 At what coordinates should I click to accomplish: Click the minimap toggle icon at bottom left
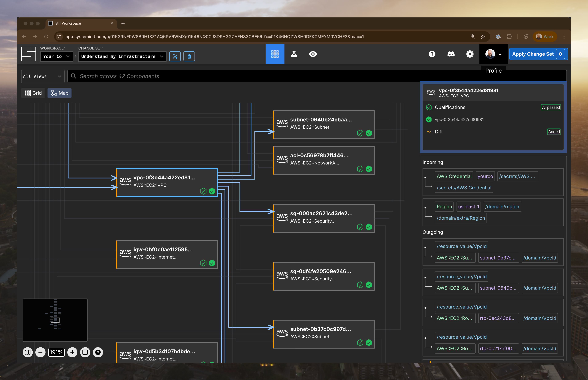coord(28,352)
